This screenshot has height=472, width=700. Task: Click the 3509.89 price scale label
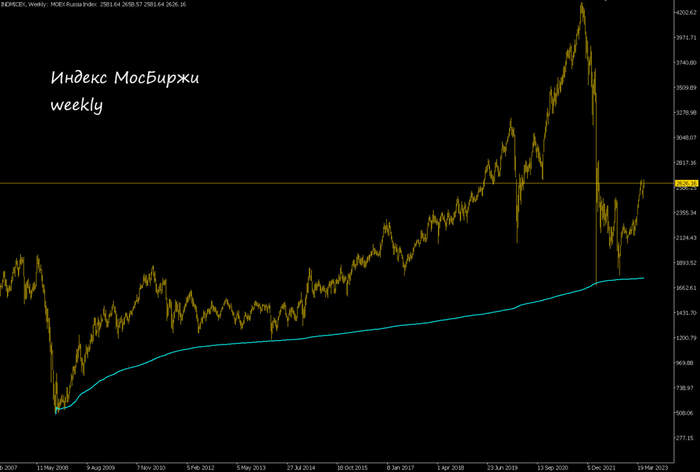(688, 88)
